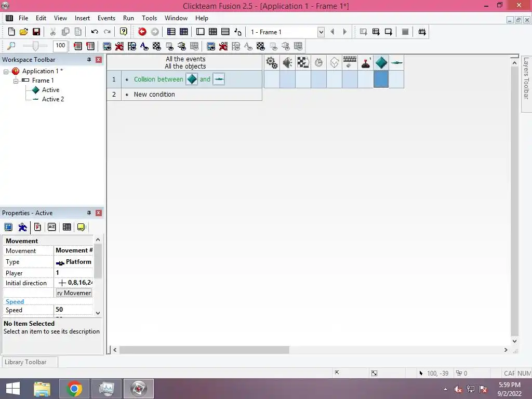The height and width of the screenshot is (399, 532).
Task: Click the Copy toolbar icon
Action: point(65,32)
